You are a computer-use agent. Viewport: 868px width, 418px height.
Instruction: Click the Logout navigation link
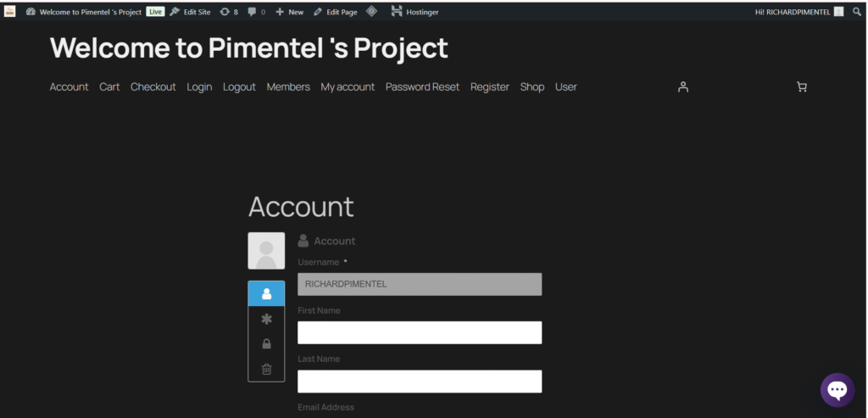tap(239, 86)
